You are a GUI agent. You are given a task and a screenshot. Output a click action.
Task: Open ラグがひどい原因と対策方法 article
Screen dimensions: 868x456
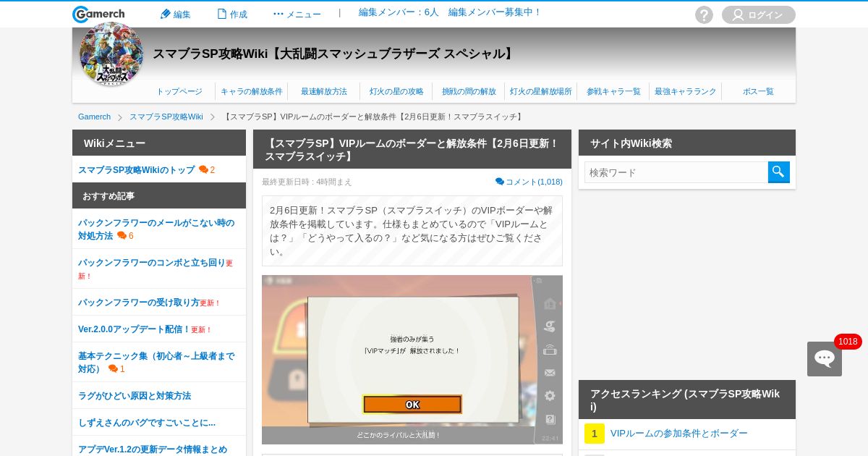(135, 396)
